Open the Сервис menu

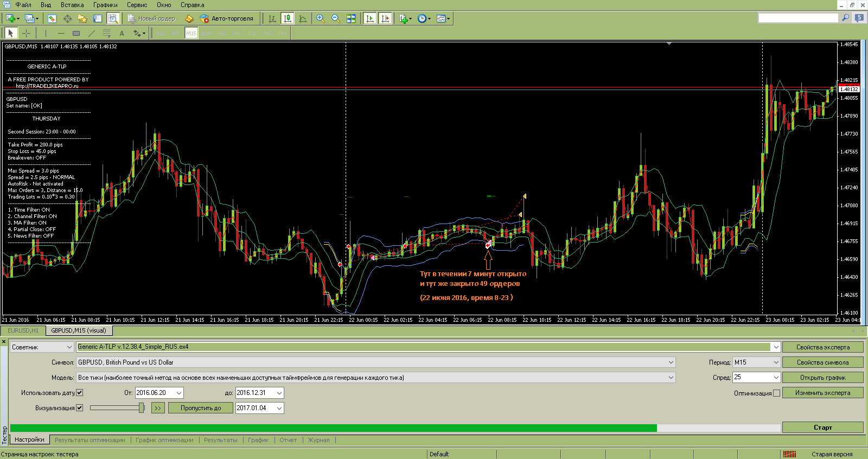tap(137, 5)
